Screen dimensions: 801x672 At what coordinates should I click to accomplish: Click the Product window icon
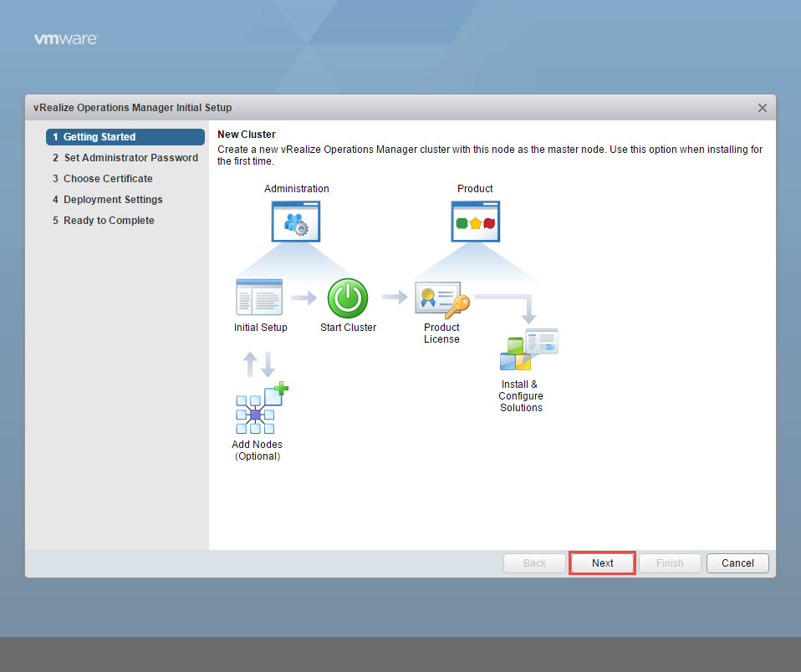click(x=475, y=221)
